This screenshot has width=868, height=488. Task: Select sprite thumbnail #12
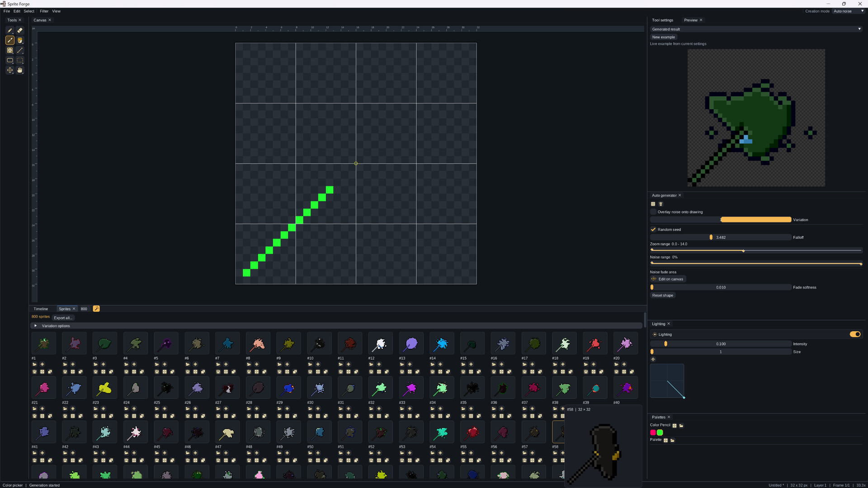380,344
